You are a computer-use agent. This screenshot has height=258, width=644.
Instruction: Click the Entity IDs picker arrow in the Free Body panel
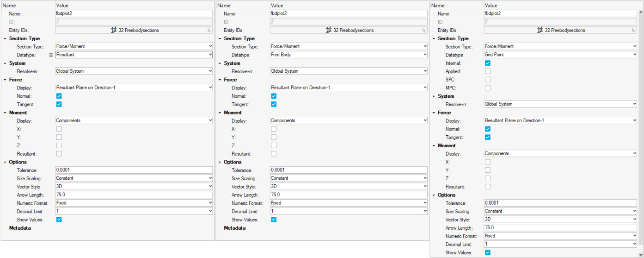pyautogui.click(x=424, y=30)
